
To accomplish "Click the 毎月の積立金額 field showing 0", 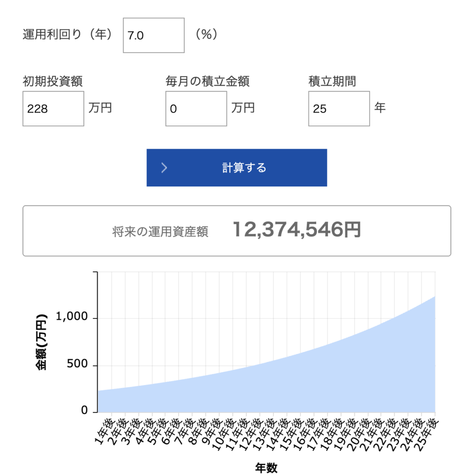I will pos(196,109).
